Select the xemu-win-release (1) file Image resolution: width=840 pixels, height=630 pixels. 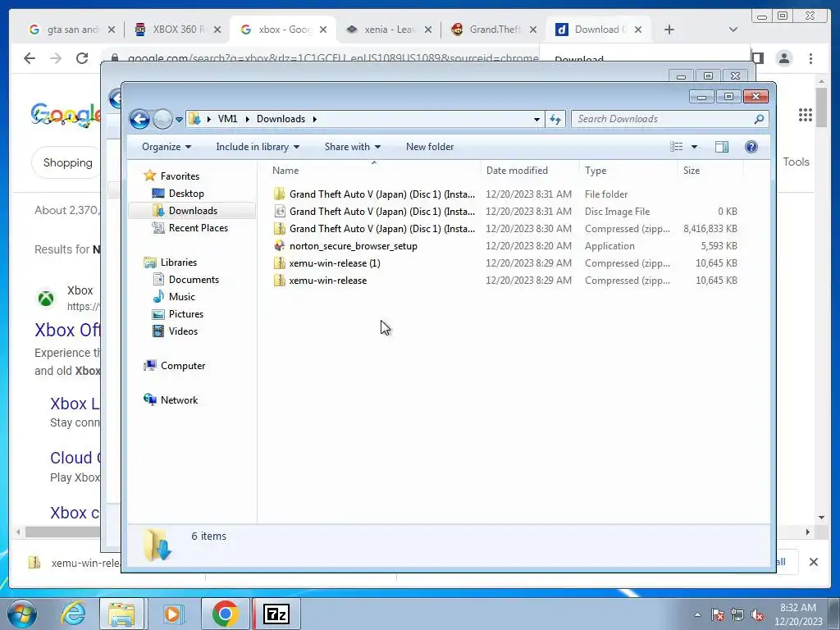tap(504, 263)
